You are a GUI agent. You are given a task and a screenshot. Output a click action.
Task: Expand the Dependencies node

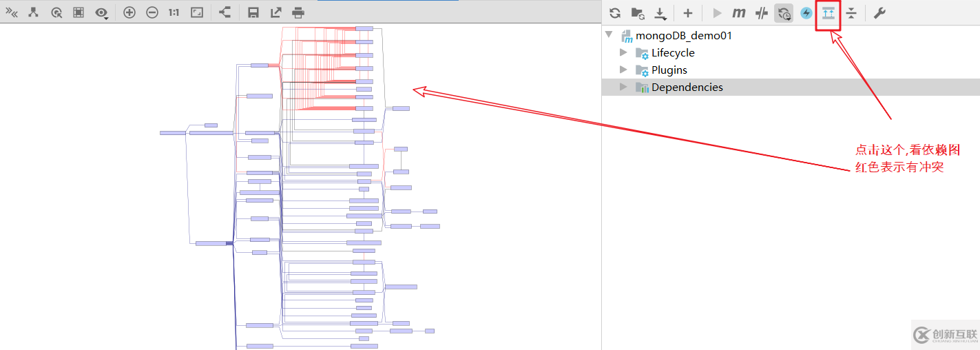[x=623, y=87]
